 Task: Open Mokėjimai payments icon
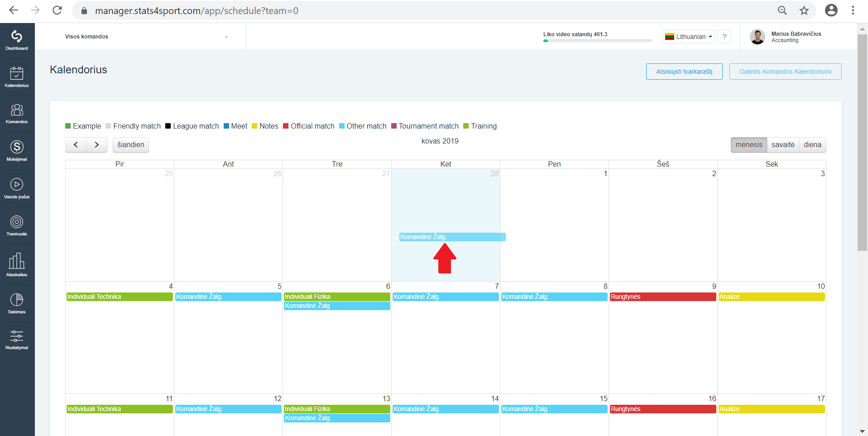(17, 151)
